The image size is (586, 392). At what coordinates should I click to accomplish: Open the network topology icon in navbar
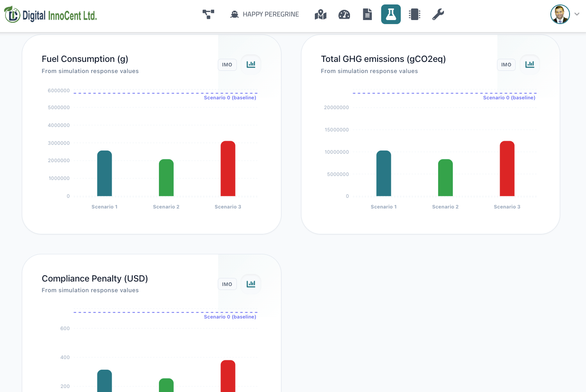pos(208,14)
